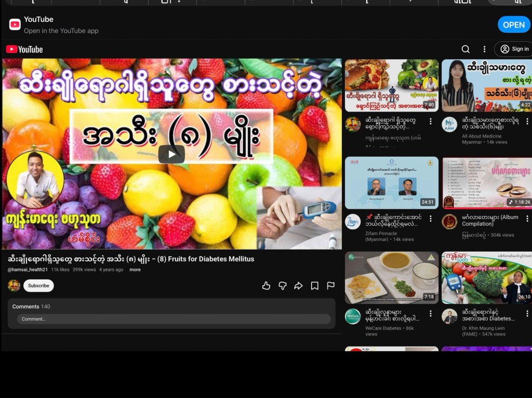
Task: Open the Album Compilation video thumbnail
Action: point(486,183)
